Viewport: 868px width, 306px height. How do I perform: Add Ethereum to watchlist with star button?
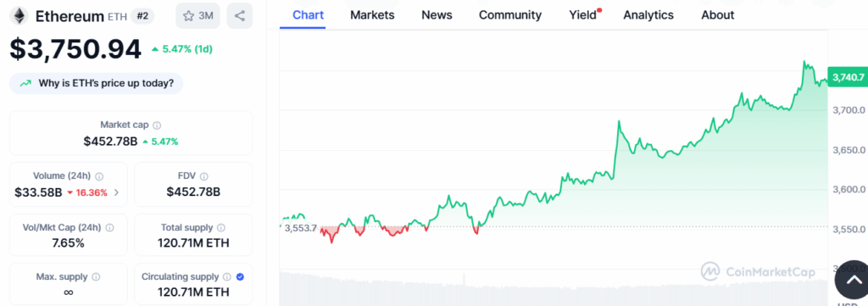click(x=198, y=16)
